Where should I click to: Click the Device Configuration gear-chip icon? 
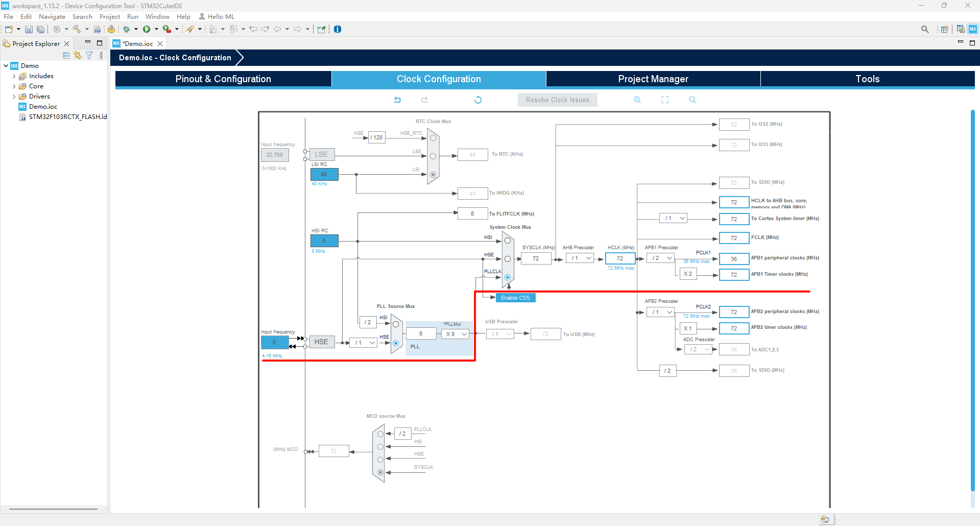tap(111, 29)
